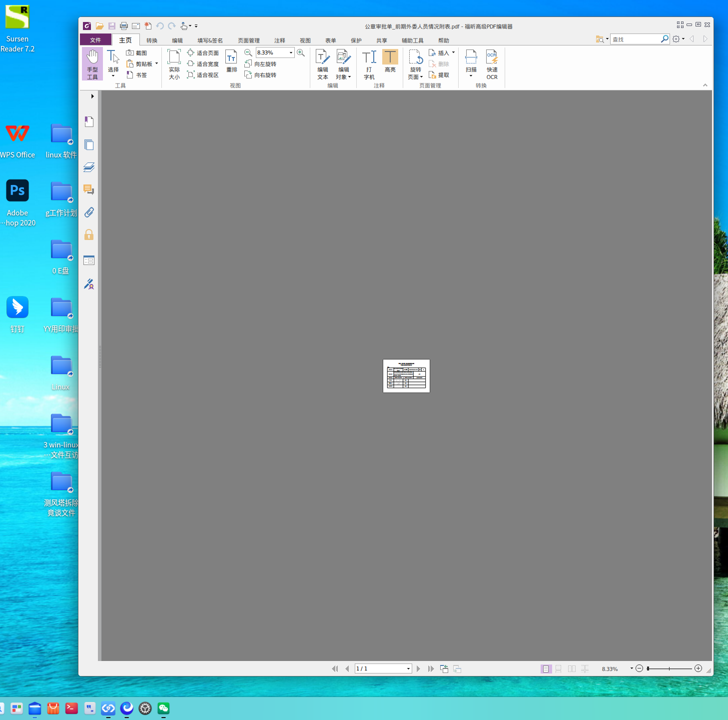Choose Fit Width (适合宽度)
This screenshot has height=720, width=728.
click(203, 64)
